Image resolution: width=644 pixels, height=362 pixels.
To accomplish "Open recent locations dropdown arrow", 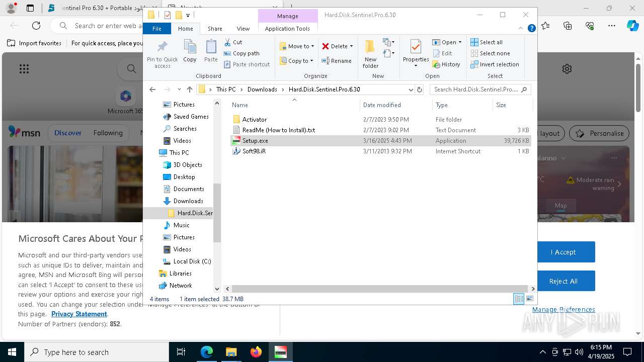I will pyautogui.click(x=179, y=89).
